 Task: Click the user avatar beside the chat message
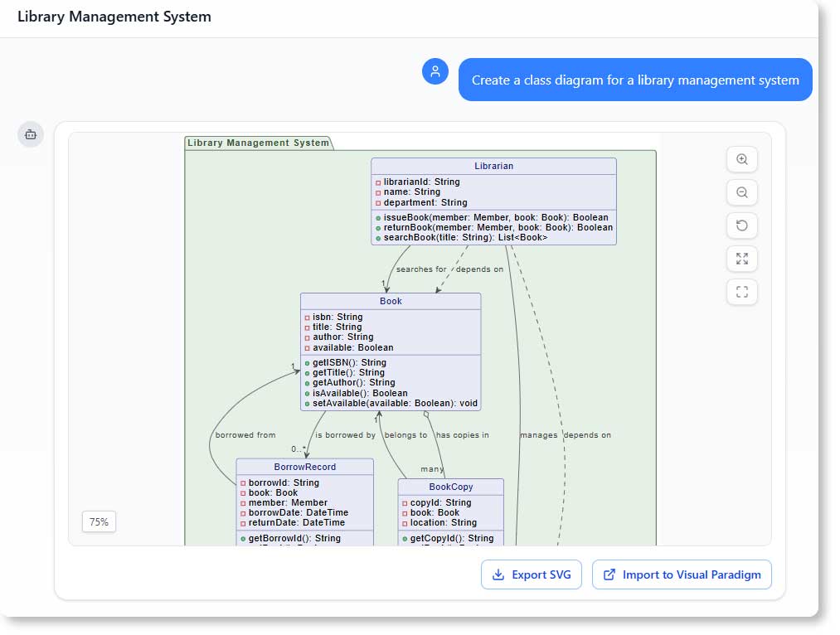(435, 71)
